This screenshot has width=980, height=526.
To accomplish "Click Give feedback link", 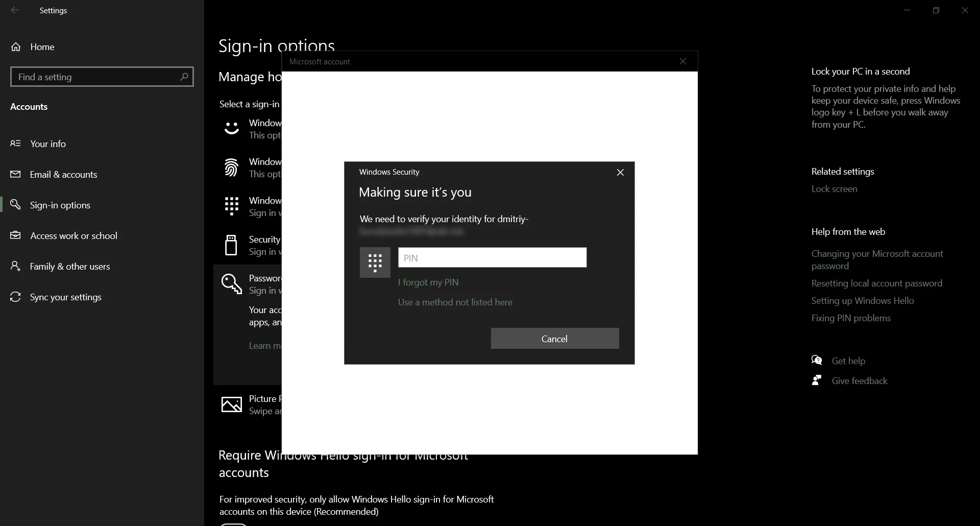I will click(859, 381).
